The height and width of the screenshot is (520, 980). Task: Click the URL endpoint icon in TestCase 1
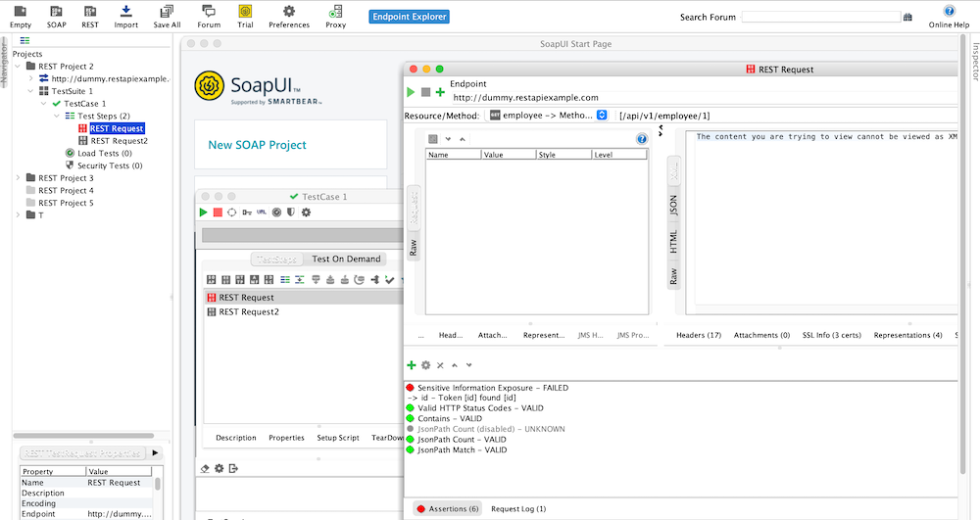(262, 213)
